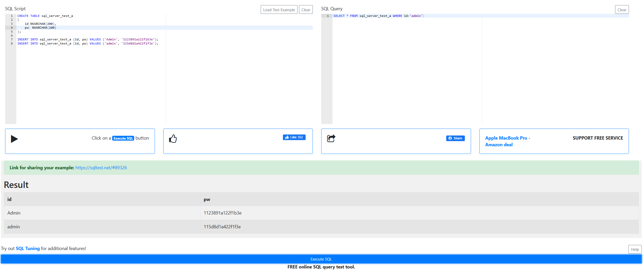Clear the SQL Query editor
The image size is (644, 271).
[622, 10]
